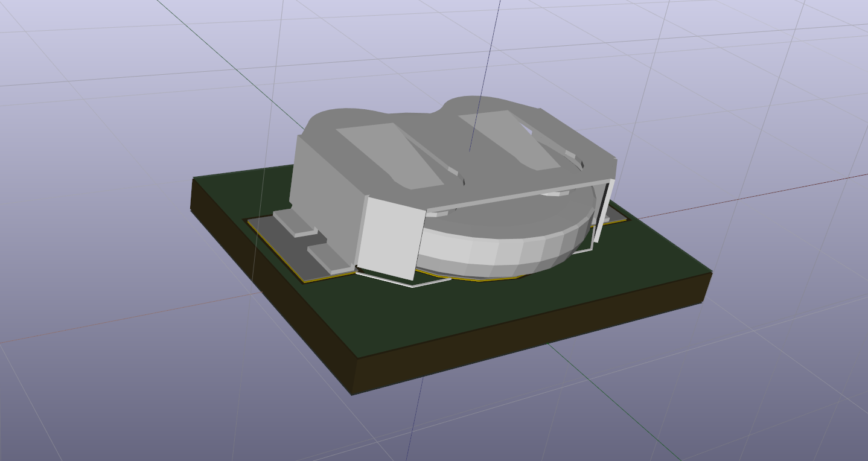Viewport: 868px width, 461px height.
Task: Click the yellow pad outline beneath the battery
Action: (477, 279)
